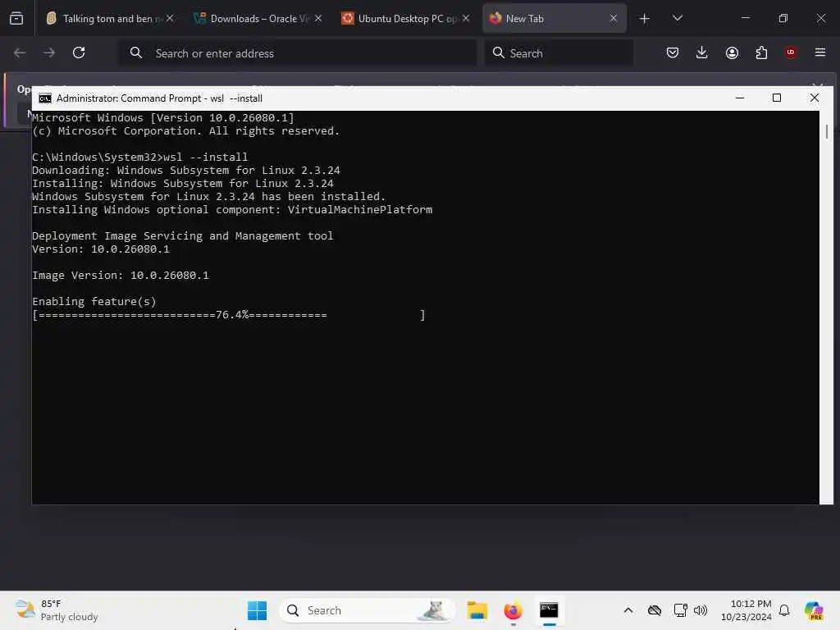Open network status tray icon
Viewport: 840px width, 630px height.
tap(680, 610)
